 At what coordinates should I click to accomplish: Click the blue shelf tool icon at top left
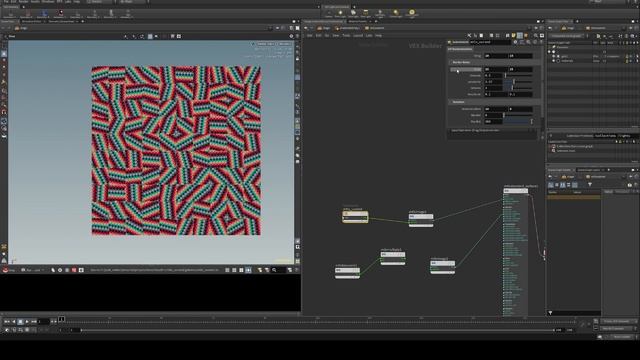click(x=44, y=13)
